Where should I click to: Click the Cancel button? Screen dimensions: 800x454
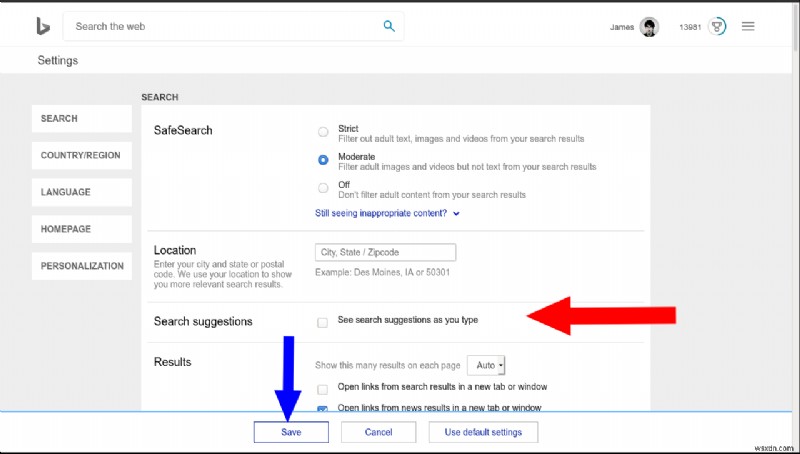pos(378,432)
